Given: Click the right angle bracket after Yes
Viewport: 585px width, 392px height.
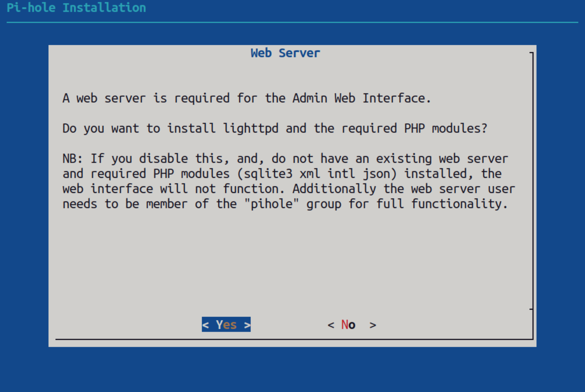Looking at the screenshot, I should pos(247,325).
